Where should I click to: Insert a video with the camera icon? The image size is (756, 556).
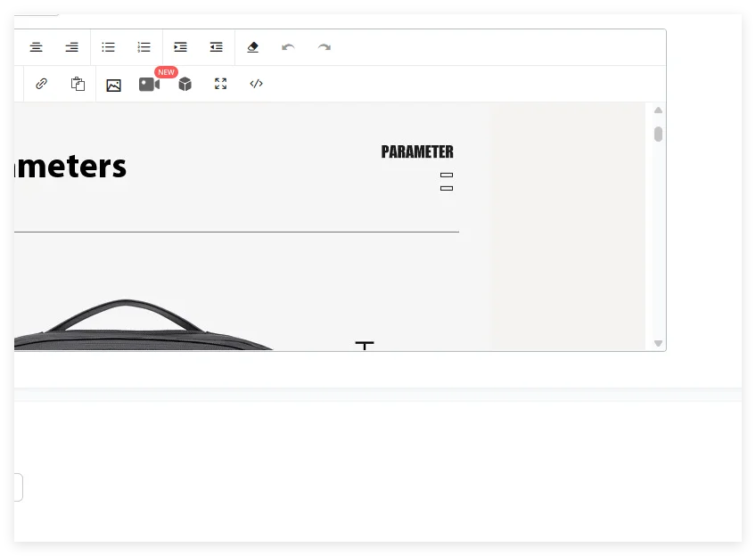(x=149, y=85)
